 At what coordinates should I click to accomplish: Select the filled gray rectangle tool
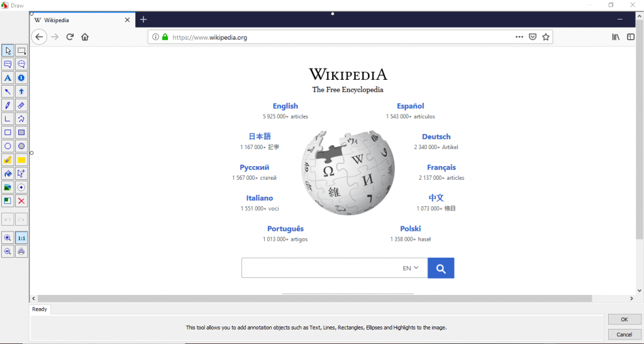21,133
